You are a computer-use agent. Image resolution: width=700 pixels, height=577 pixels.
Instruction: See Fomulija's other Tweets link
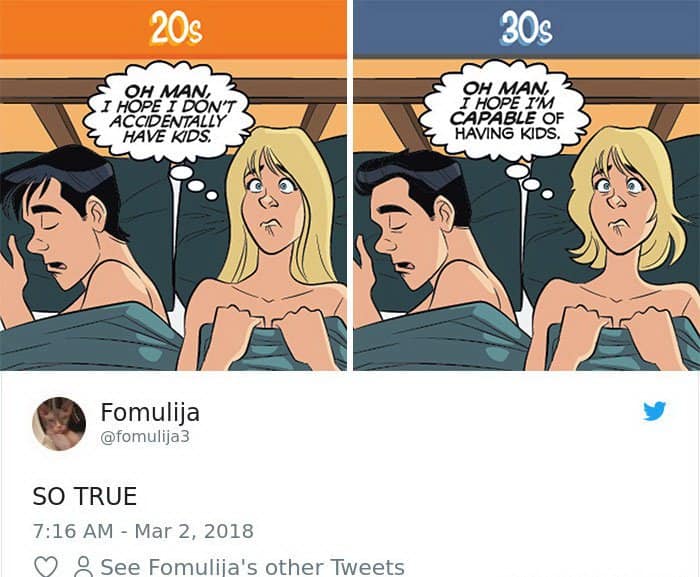(253, 567)
